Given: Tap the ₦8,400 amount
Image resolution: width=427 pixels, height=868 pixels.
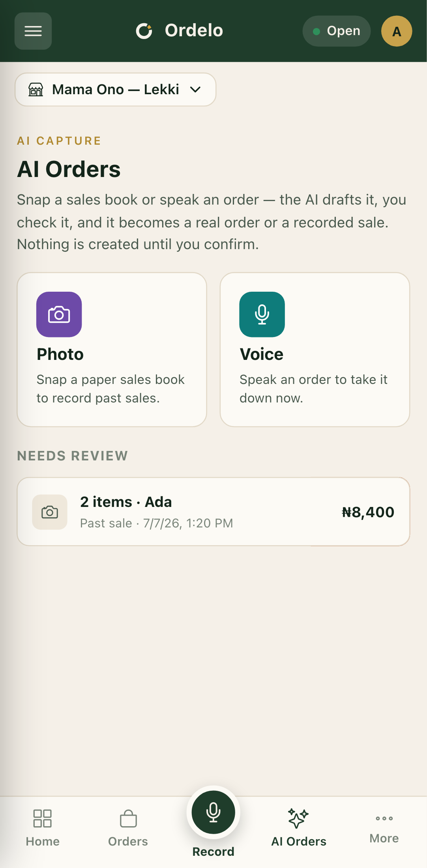Looking at the screenshot, I should [368, 512].
